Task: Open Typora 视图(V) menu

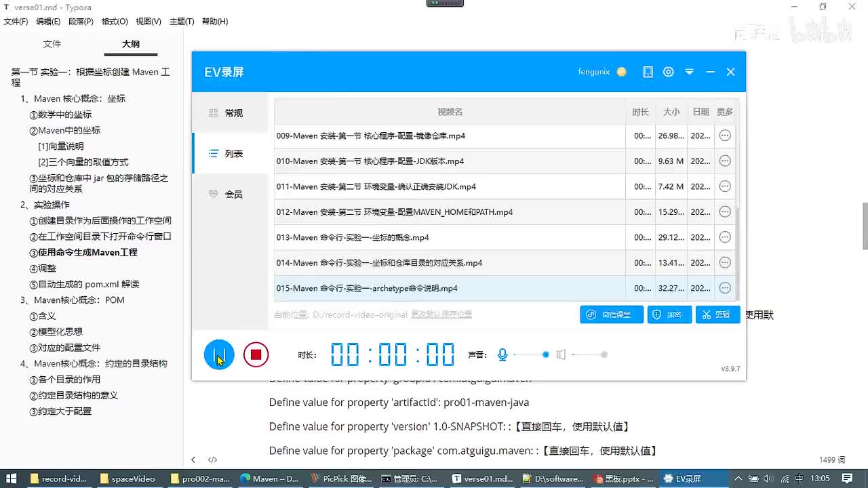Action: (149, 22)
